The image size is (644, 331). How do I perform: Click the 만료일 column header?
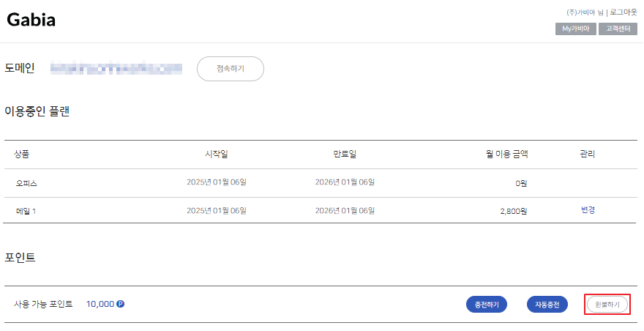pos(345,154)
